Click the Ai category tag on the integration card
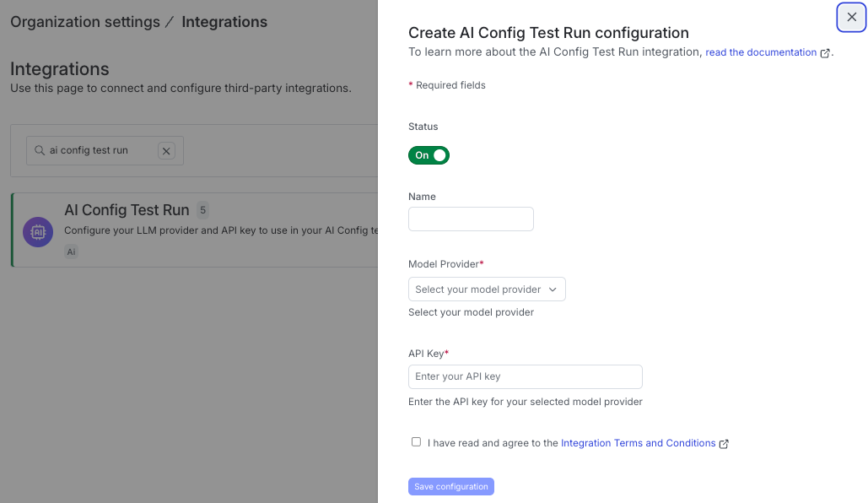This screenshot has width=868, height=503. 71,251
